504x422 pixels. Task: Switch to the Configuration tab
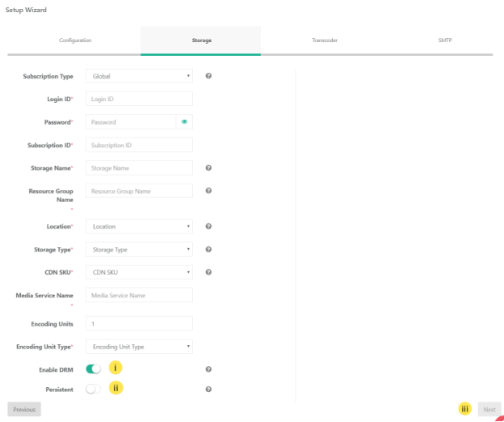click(75, 40)
